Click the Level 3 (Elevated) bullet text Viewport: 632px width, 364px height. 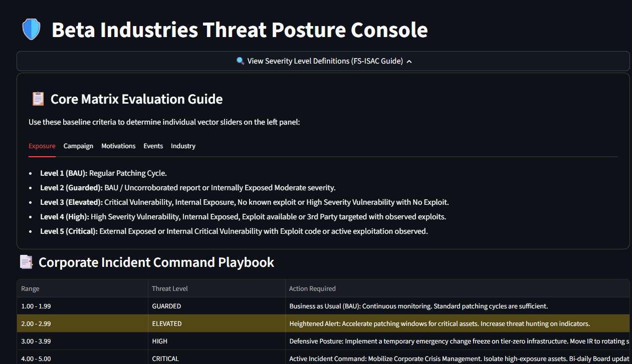[x=245, y=202]
